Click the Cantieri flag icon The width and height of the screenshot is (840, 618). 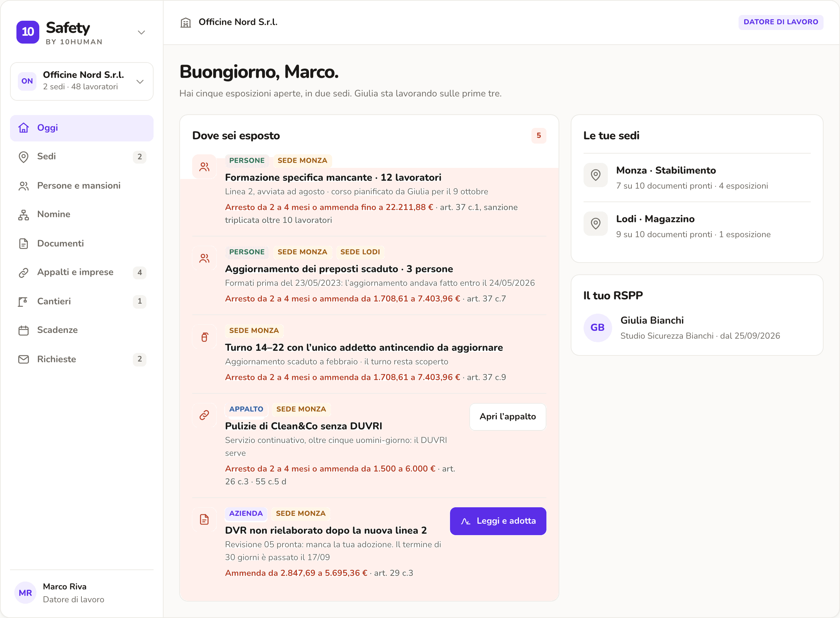[24, 301]
